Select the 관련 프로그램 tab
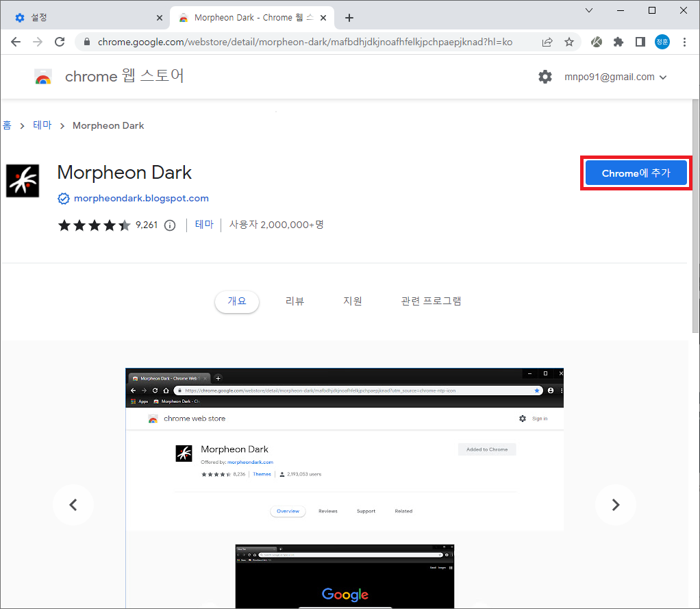The width and height of the screenshot is (700, 609). 431,301
